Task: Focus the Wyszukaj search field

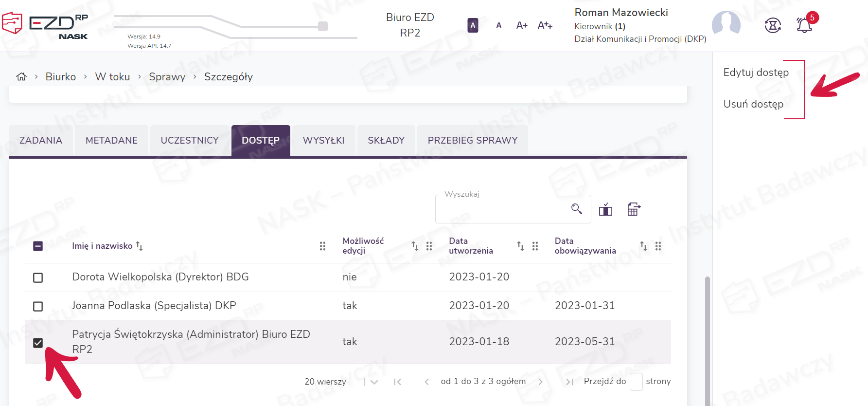Action: 501,210
